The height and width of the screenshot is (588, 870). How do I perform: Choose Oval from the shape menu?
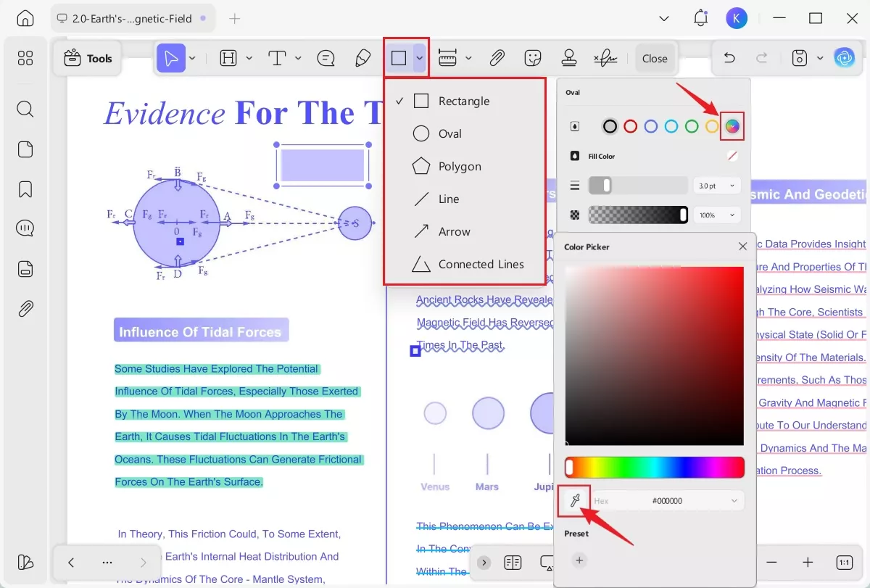point(449,133)
